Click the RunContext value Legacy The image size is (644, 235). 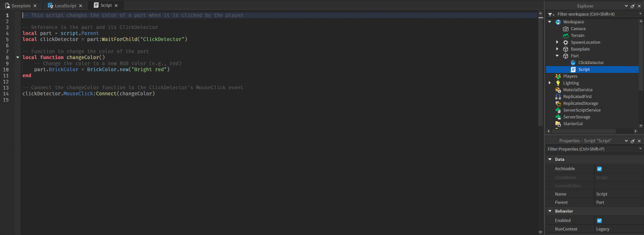click(602, 229)
